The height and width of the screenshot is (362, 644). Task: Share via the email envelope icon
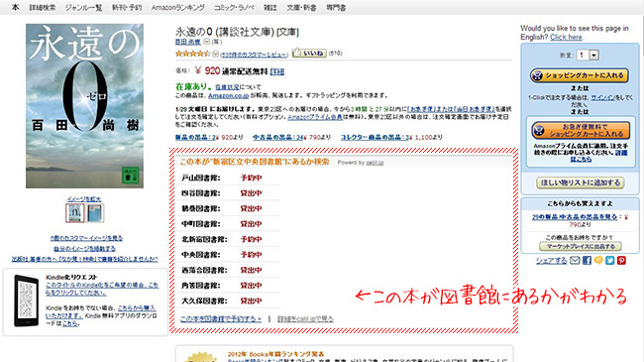(x=575, y=261)
